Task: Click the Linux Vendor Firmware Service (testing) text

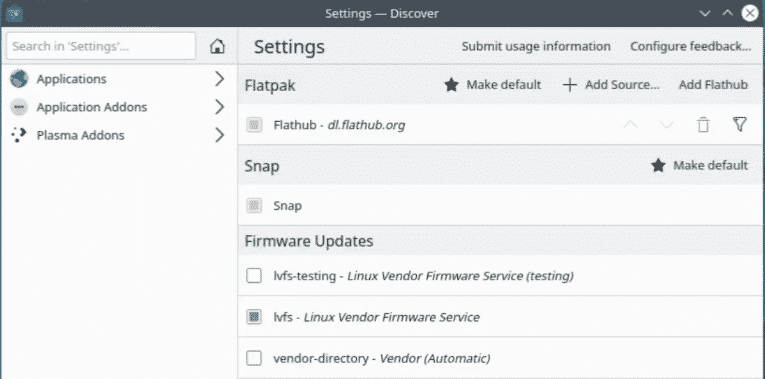Action: pos(460,276)
